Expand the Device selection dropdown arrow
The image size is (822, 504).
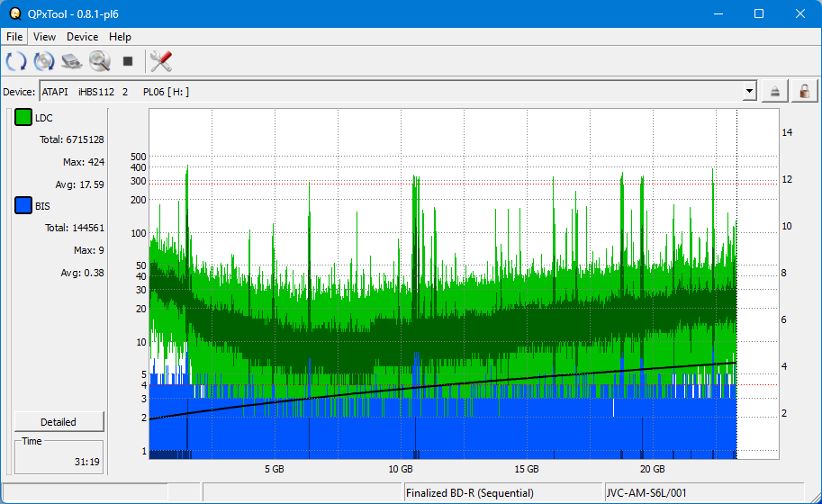[749, 91]
